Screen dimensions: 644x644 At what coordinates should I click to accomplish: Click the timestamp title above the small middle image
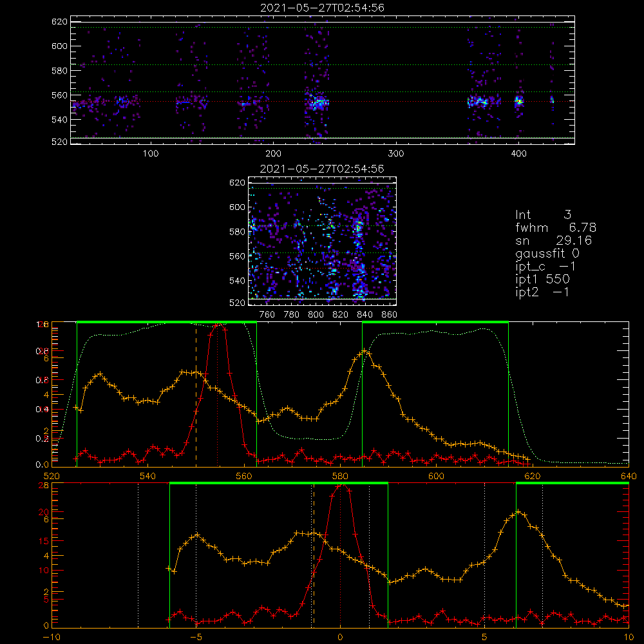pos(322,169)
